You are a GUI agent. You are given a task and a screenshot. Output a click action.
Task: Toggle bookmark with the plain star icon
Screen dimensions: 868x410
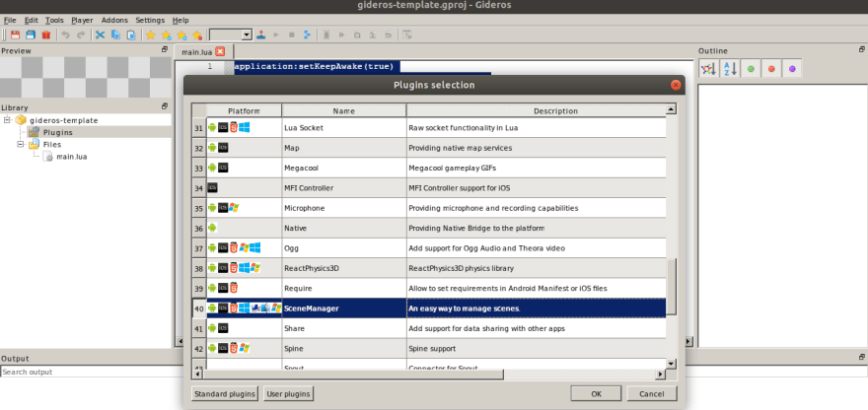point(151,34)
